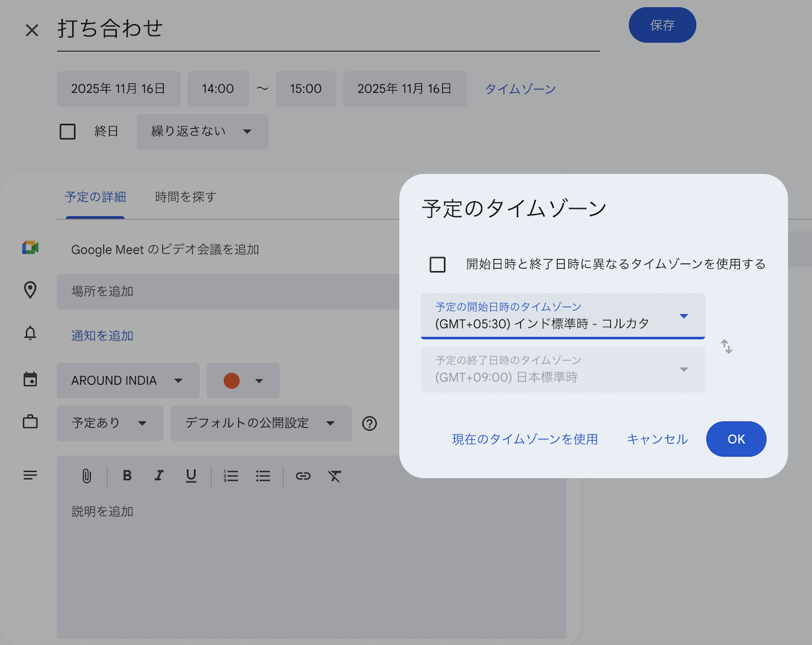812x645 pixels.
Task: Insert a numbered list
Action: (231, 475)
